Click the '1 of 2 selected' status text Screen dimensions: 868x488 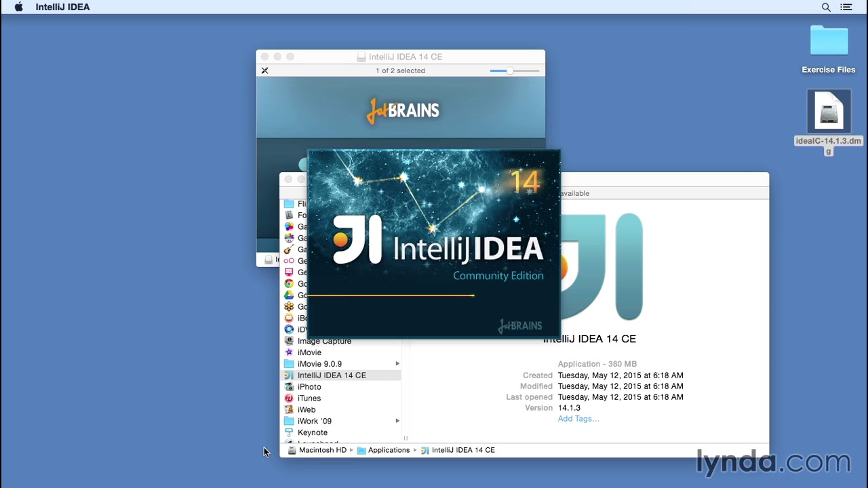pyautogui.click(x=400, y=70)
